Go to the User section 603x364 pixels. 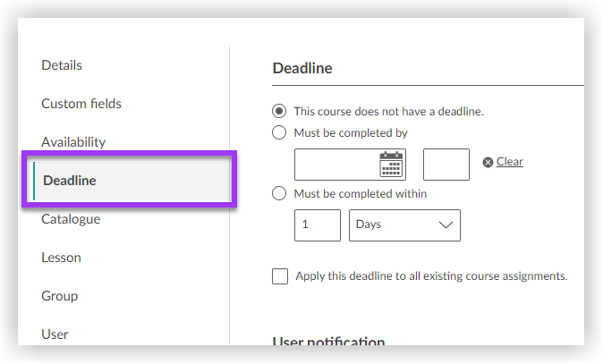point(55,334)
